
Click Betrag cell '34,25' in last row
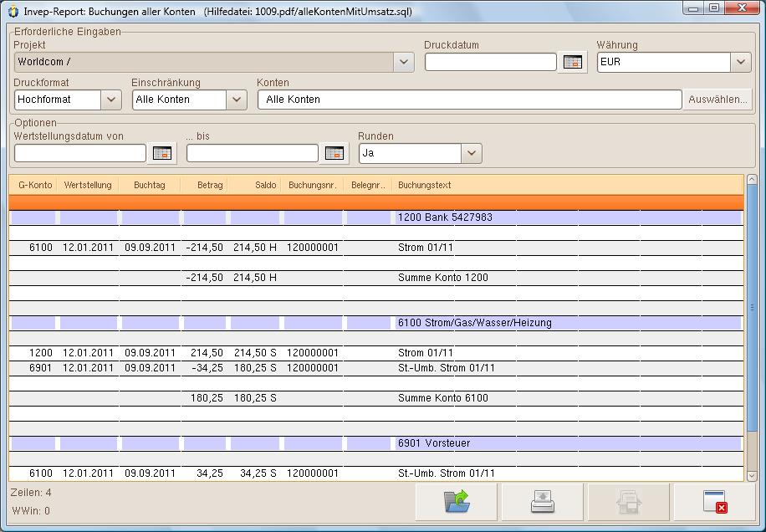tap(210, 473)
